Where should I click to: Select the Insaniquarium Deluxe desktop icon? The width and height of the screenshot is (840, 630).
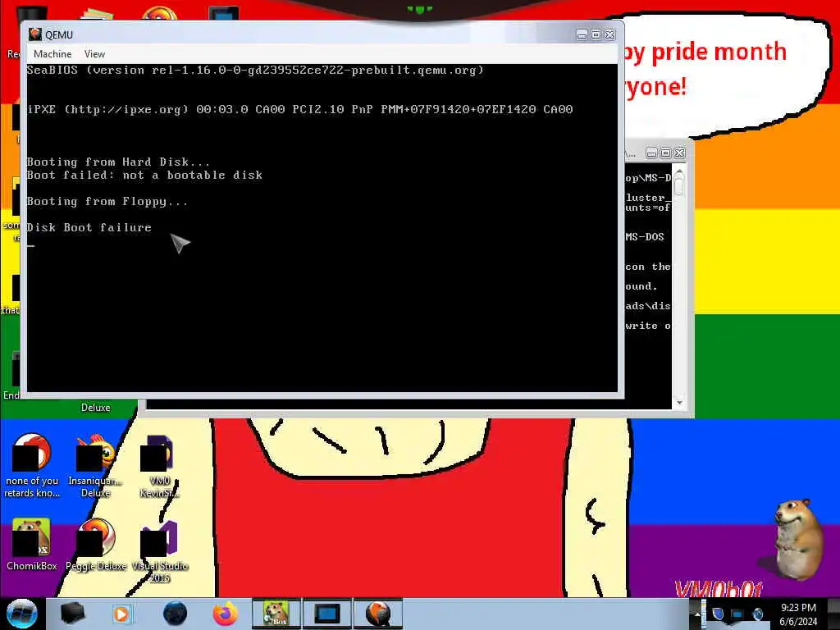(95, 466)
